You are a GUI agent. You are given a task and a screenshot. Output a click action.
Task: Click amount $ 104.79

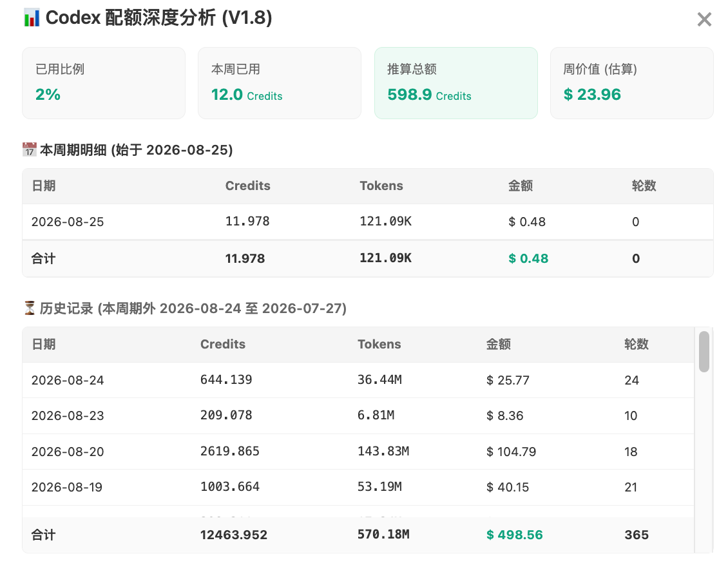[511, 452]
